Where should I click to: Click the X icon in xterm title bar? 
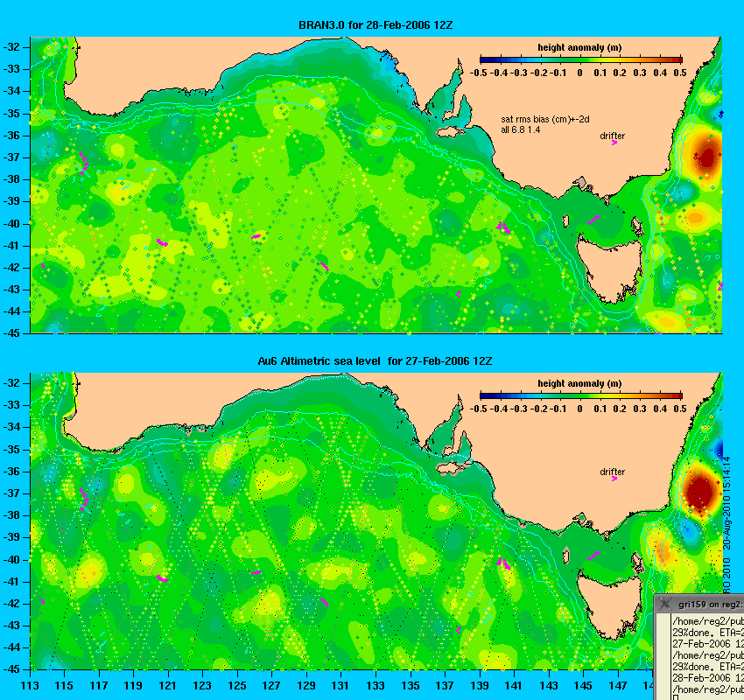(x=665, y=604)
